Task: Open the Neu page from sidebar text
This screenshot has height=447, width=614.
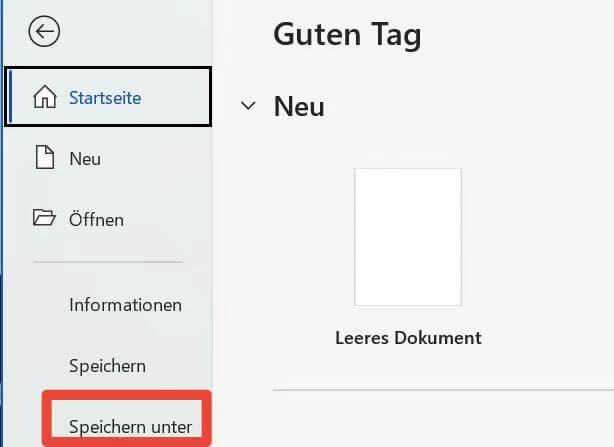Action: click(x=85, y=158)
